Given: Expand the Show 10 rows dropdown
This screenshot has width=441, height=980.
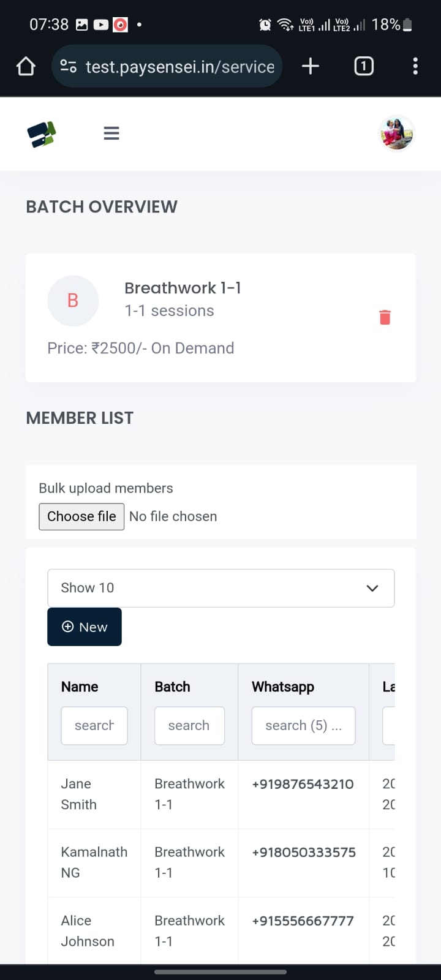Looking at the screenshot, I should coord(221,588).
